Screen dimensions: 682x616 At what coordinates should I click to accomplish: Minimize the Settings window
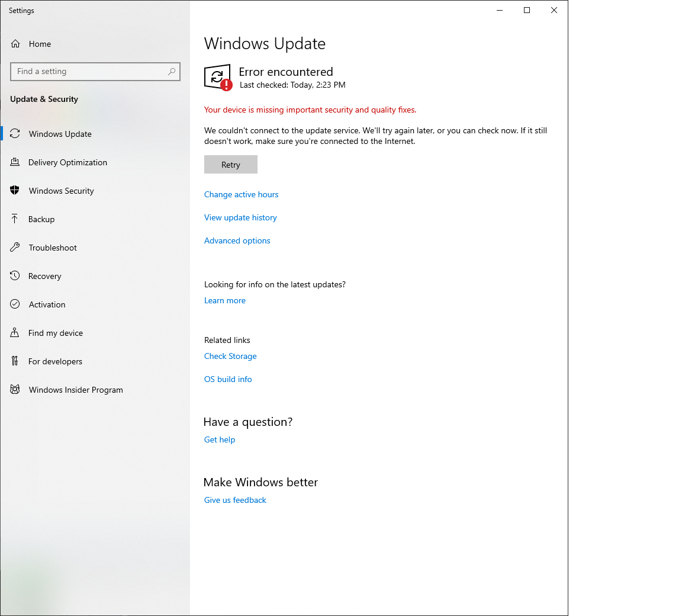(x=500, y=10)
